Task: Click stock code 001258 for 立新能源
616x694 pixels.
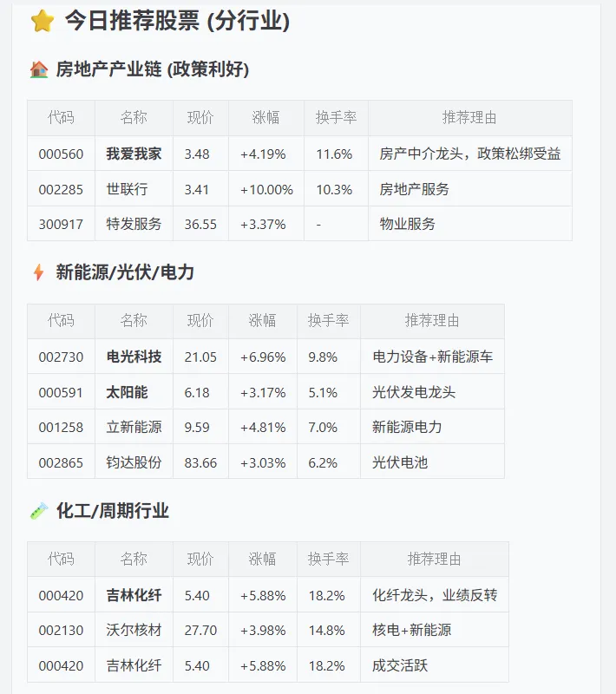Action: 61,427
